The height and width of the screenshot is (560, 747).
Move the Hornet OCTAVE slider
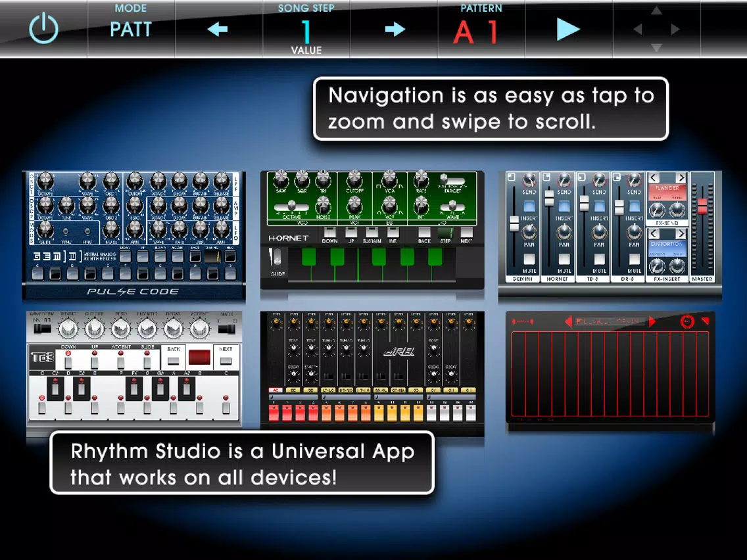pyautogui.click(x=291, y=206)
